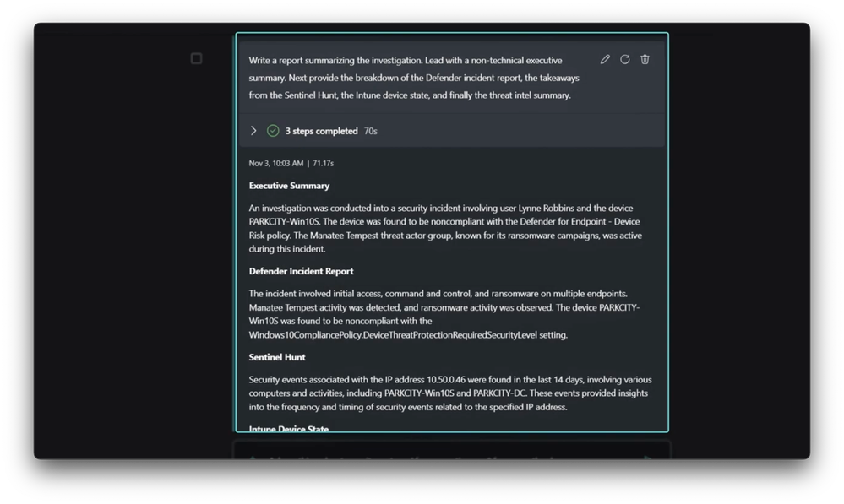Click the 'Sentinel Hunt' heading

click(276, 357)
